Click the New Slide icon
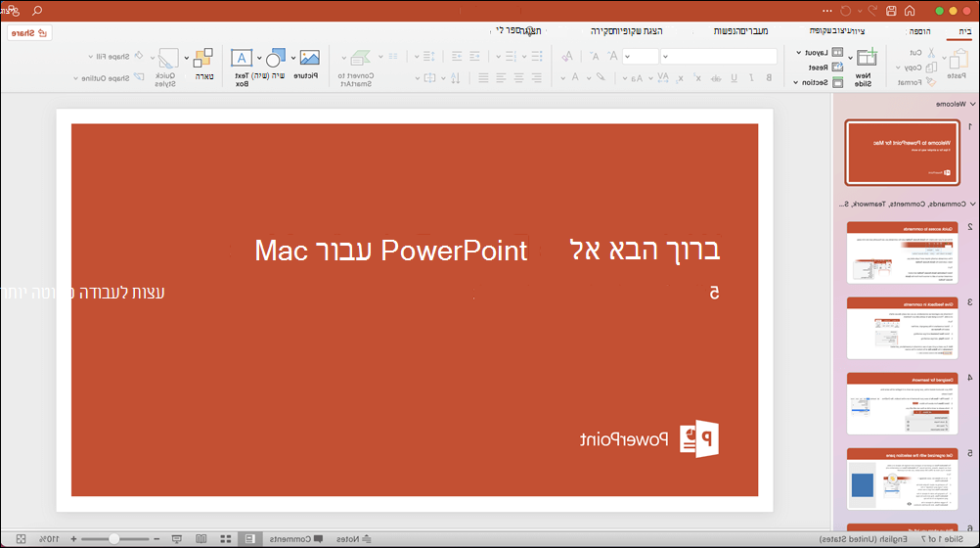This screenshot has width=980, height=548. tap(867, 58)
